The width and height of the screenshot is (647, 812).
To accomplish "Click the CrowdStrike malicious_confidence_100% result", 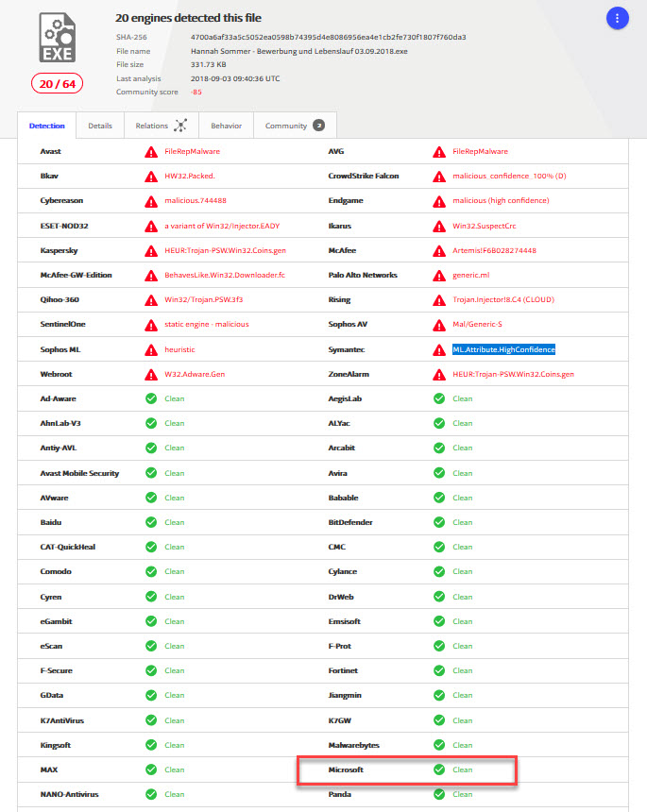I will point(509,176).
